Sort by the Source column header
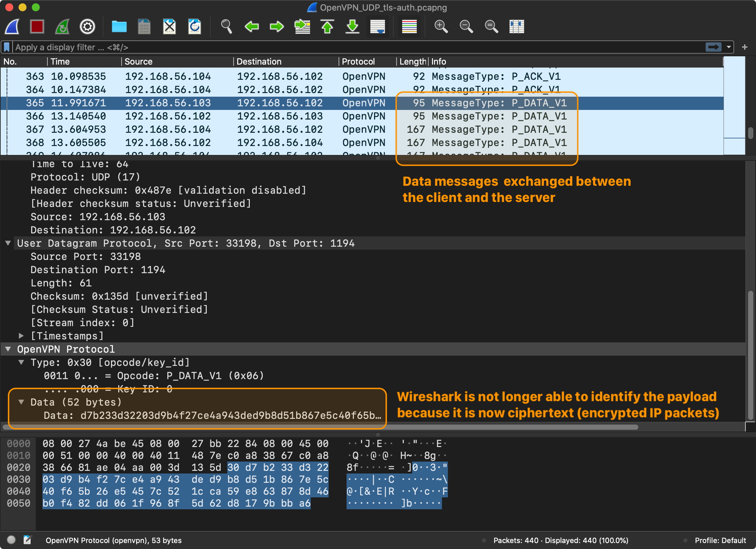The image size is (756, 549). pyautogui.click(x=177, y=62)
